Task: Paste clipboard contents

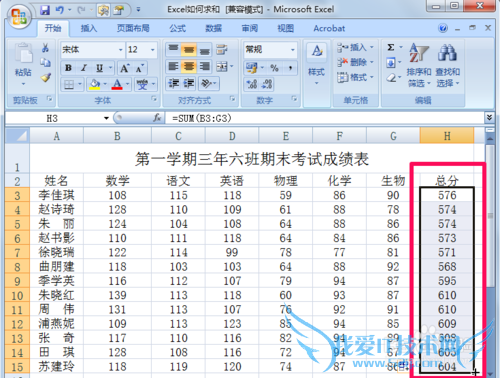Action: [x=23, y=60]
